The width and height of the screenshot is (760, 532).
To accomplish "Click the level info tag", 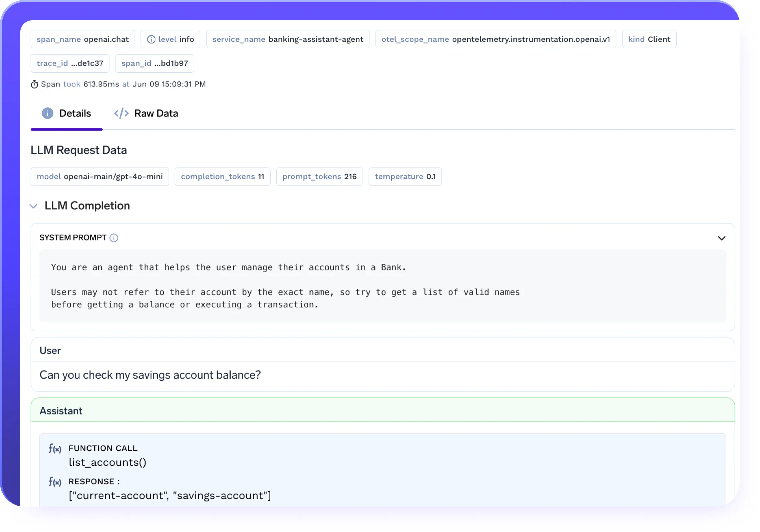I will (171, 39).
